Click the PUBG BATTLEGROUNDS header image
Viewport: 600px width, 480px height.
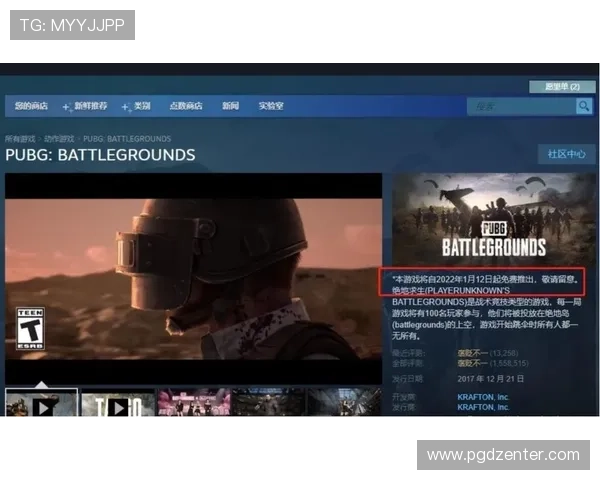[x=493, y=219]
